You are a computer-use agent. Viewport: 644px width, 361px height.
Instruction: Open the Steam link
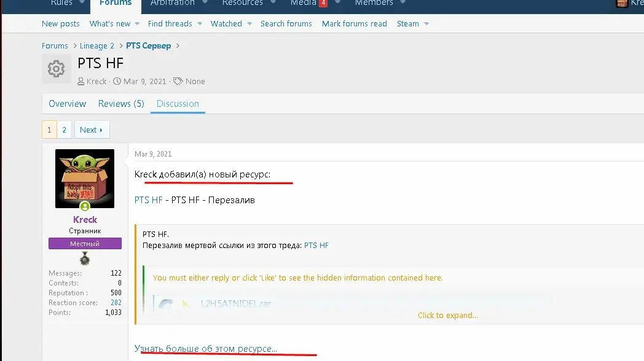point(408,24)
